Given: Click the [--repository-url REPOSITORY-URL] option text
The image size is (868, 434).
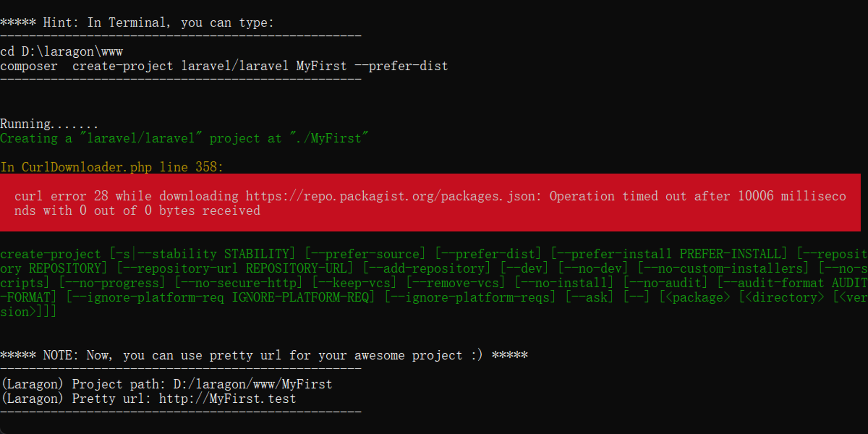Looking at the screenshot, I should coord(235,268).
